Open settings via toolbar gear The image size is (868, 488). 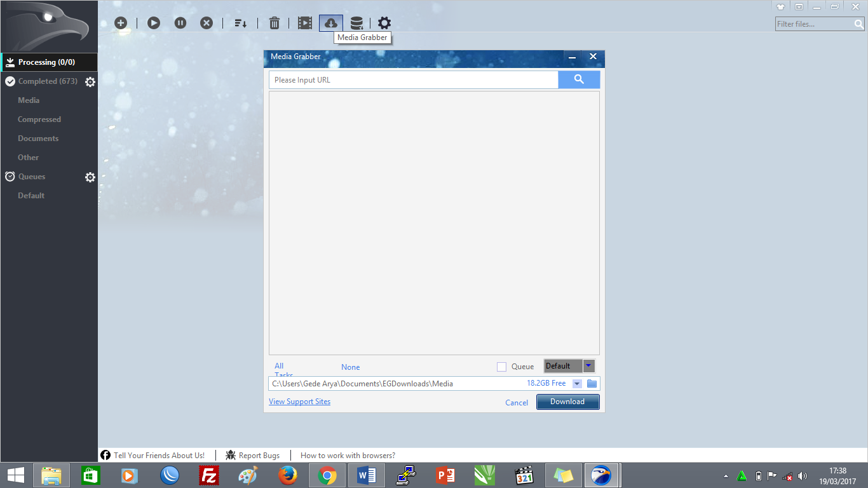384,23
